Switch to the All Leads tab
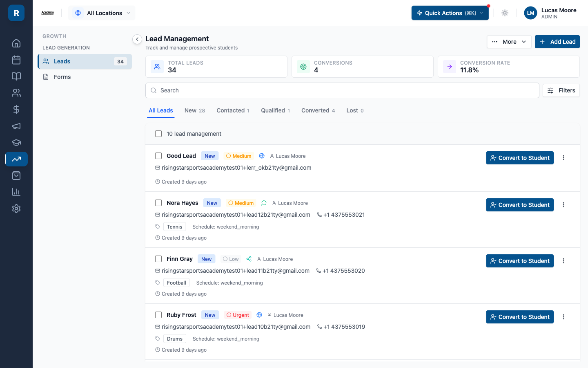Viewport: 588px width, 368px height. [161, 110]
